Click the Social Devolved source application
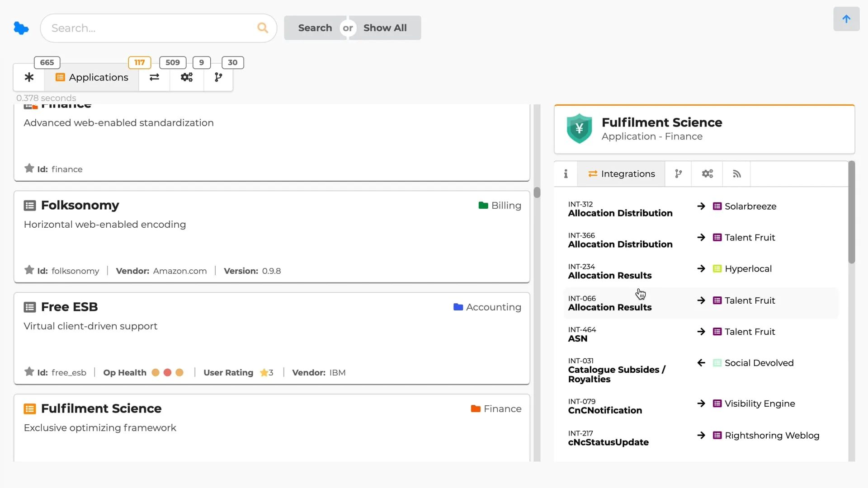 (759, 363)
